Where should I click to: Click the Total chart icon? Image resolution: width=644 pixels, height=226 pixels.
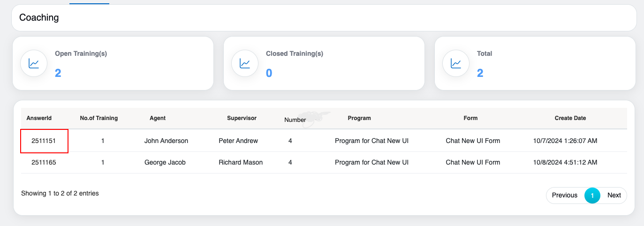tap(456, 63)
